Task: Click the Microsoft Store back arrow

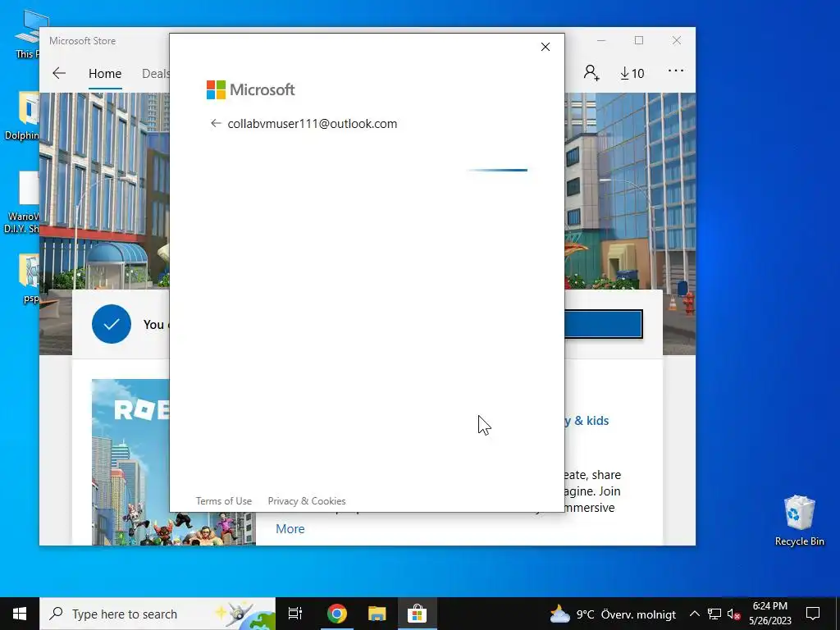Action: click(59, 73)
